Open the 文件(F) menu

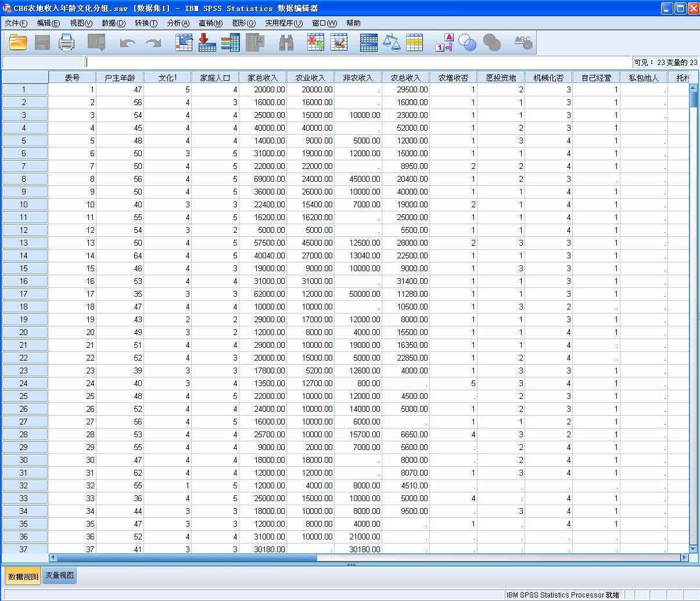pos(16,23)
